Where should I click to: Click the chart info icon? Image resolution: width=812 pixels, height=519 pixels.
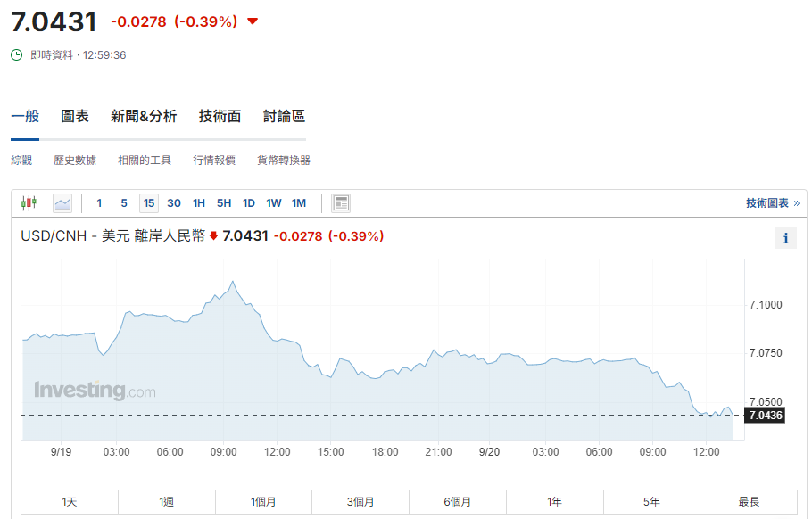[785, 238]
